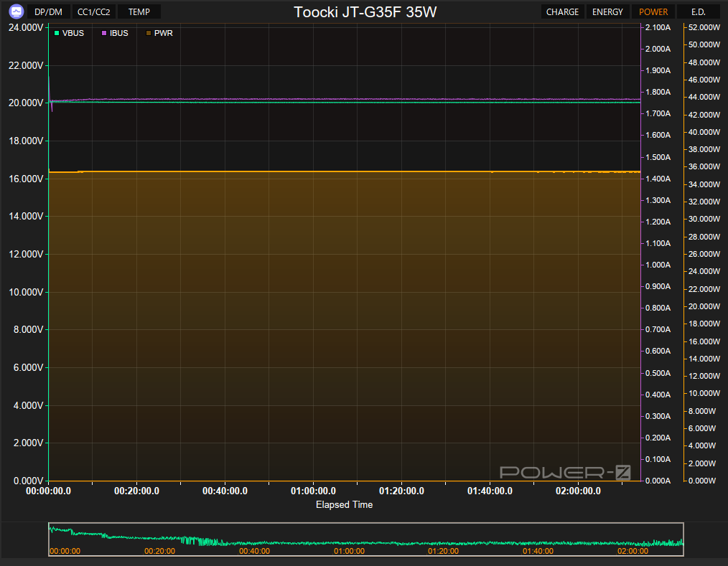Click the 1.400A current axis label
The image size is (728, 566).
[658, 179]
